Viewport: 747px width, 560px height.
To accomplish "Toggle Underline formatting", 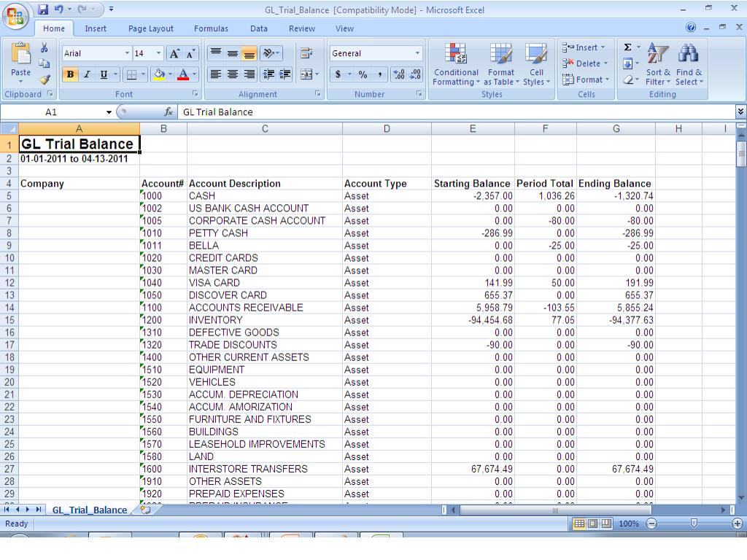I will point(104,74).
